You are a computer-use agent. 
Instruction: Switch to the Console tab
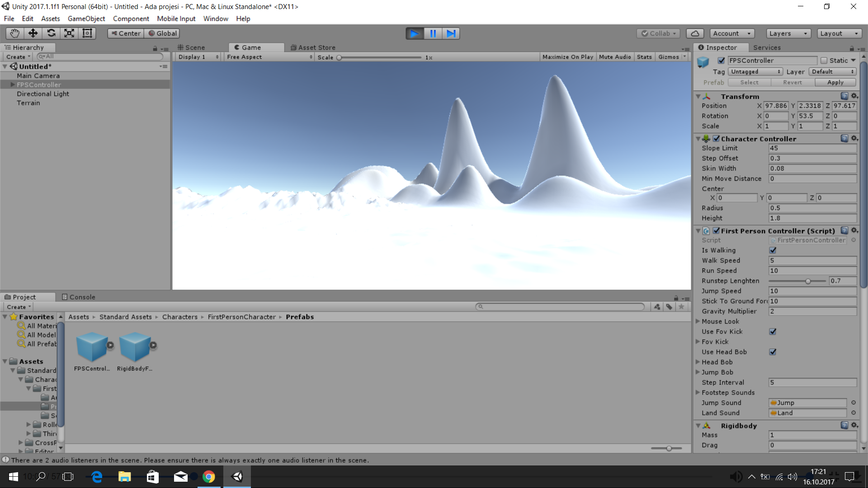[78, 297]
